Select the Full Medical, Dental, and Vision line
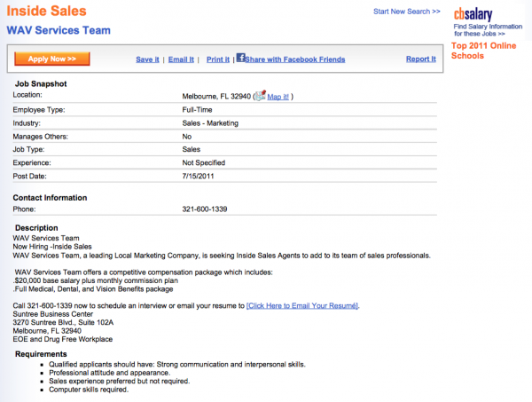The width and height of the screenshot is (532, 402). (x=93, y=289)
